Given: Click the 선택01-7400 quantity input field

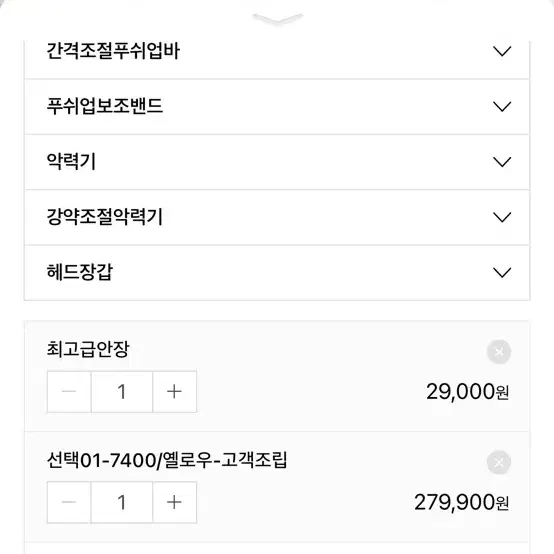Looking at the screenshot, I should 122,502.
